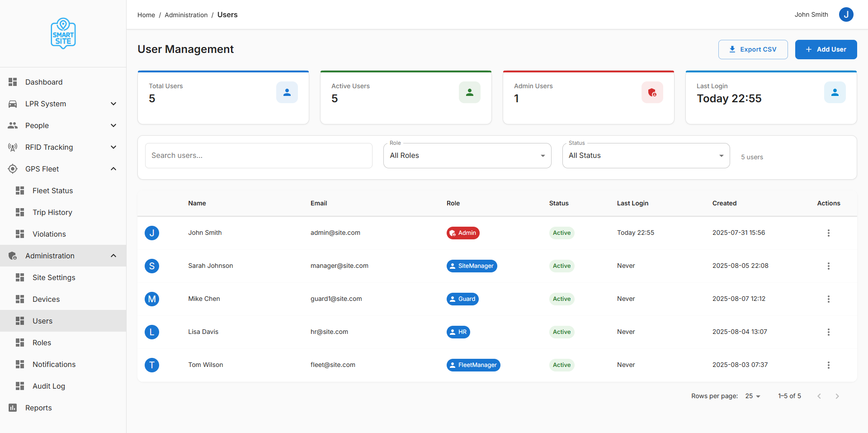868x433 pixels.
Task: Click the Administration breadcrumb link
Action: pyautogui.click(x=186, y=14)
